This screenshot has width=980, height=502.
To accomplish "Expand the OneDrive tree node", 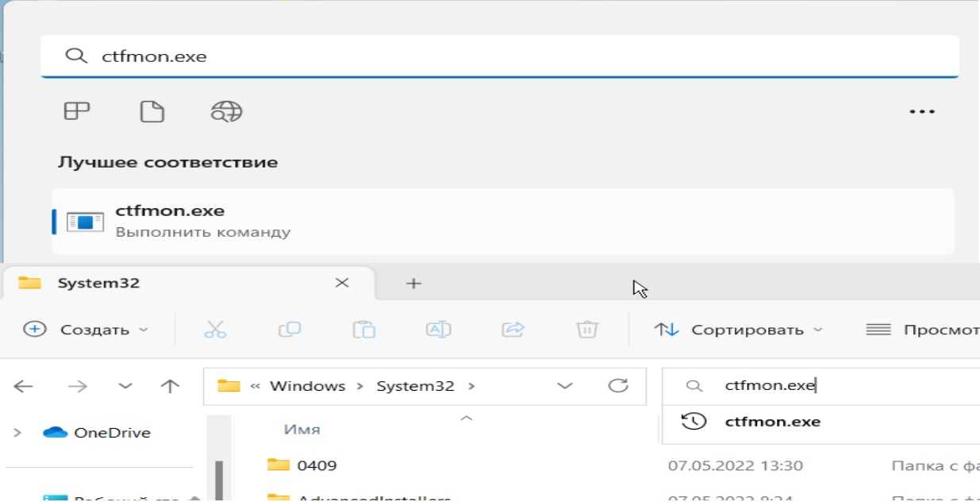I will click(x=17, y=433).
